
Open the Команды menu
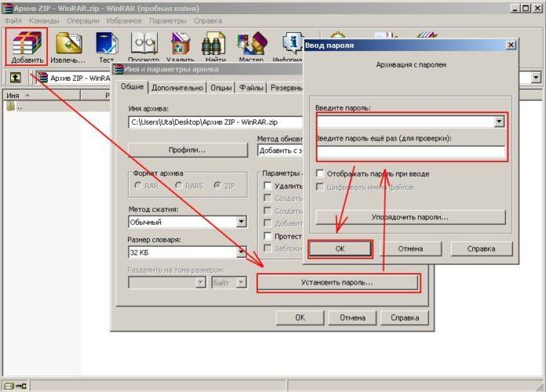pos(44,21)
